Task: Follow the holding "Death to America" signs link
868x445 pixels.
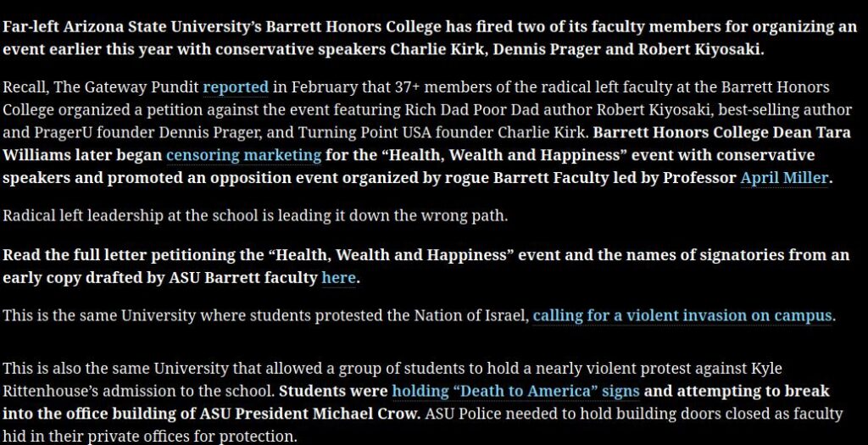Action: pyautogui.click(x=516, y=391)
